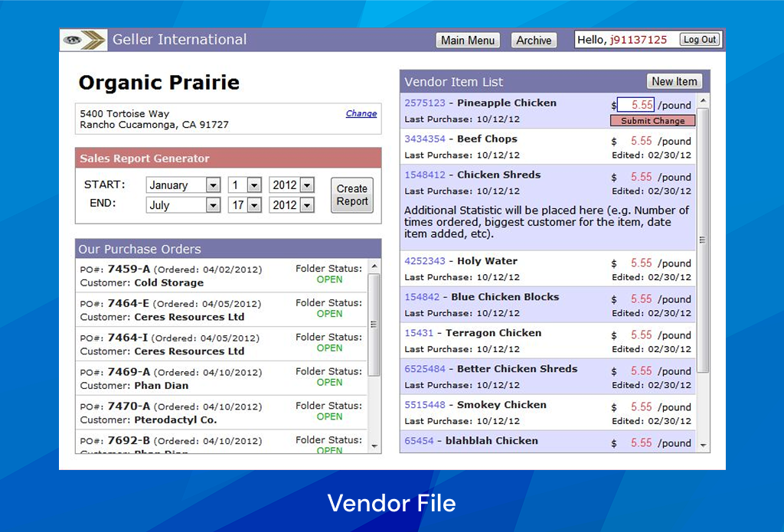
Task: Click the Vendor Item List scrollbar up arrow
Action: point(702,99)
